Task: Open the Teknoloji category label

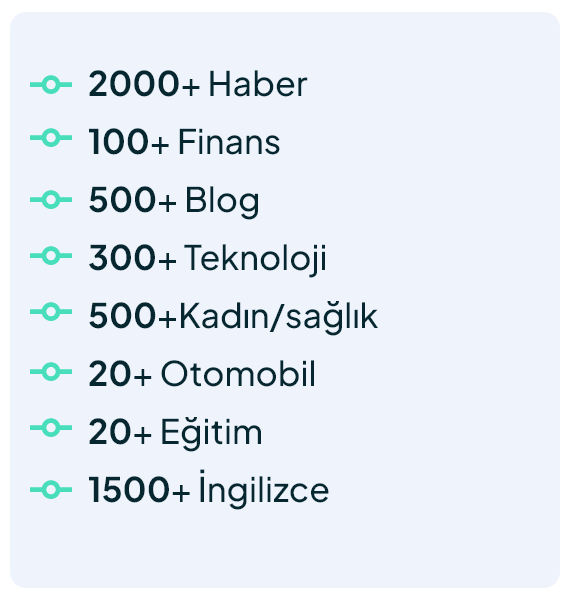Action: coord(255,259)
